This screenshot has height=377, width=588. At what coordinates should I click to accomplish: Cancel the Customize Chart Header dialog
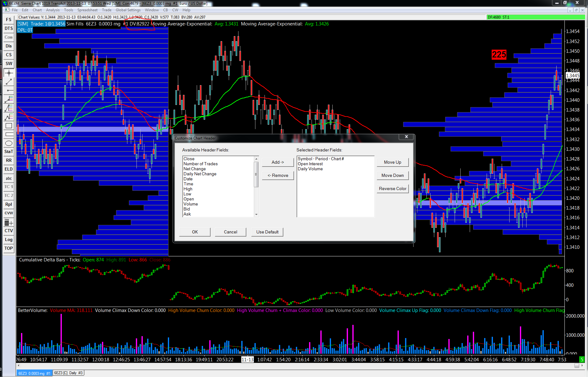[231, 232]
